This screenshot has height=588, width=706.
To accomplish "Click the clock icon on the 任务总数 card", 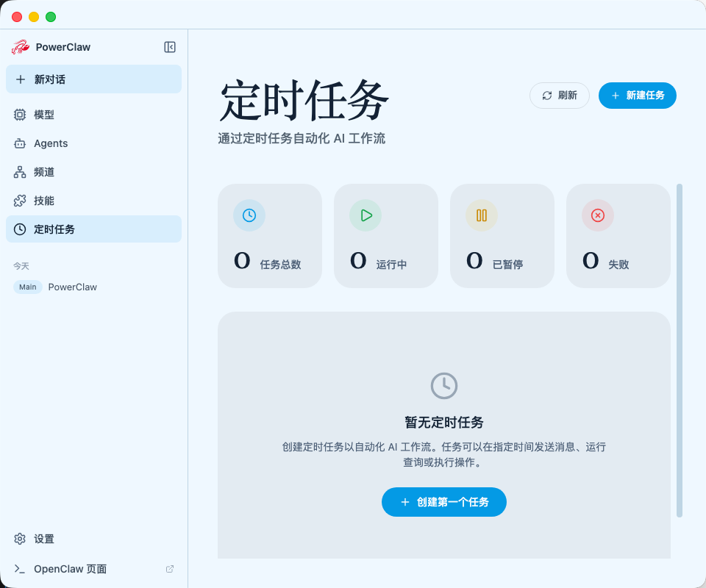I will click(x=249, y=215).
